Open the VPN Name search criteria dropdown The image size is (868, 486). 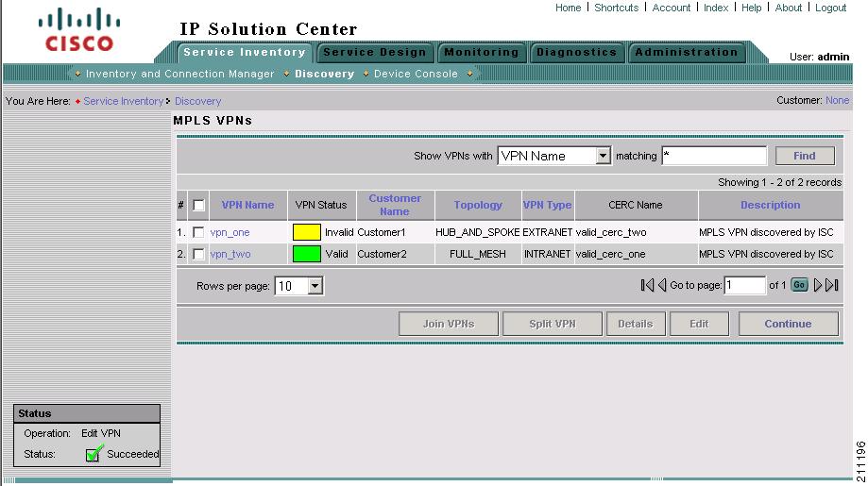(554, 156)
